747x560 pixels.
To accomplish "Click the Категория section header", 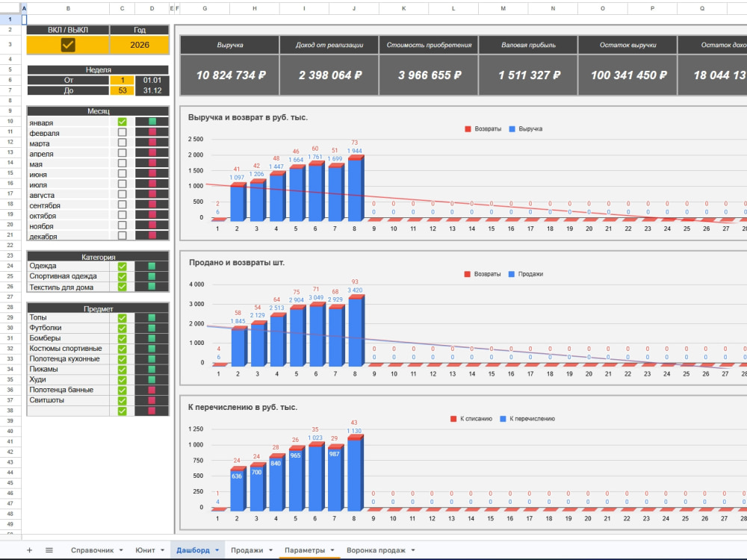I will point(98,257).
